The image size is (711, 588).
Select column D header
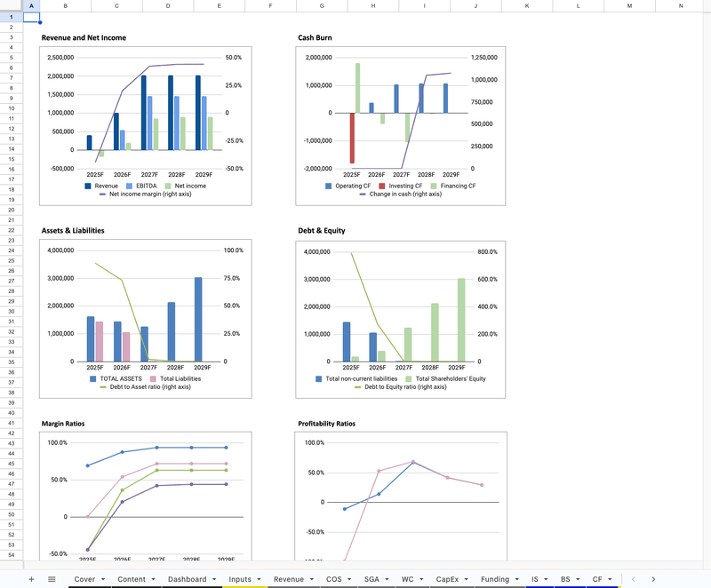click(168, 5)
